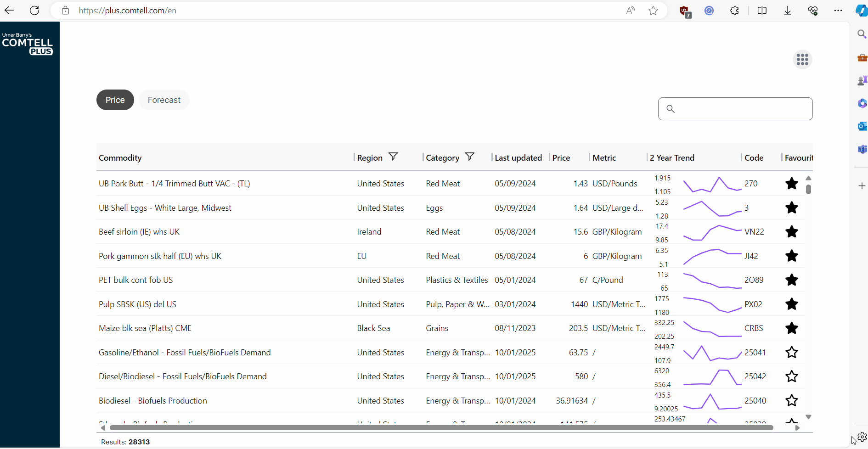Open the apps grid menu icon

point(802,60)
